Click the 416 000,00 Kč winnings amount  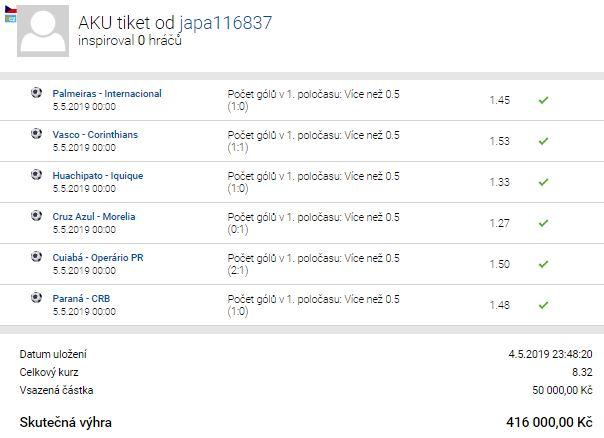click(x=549, y=422)
